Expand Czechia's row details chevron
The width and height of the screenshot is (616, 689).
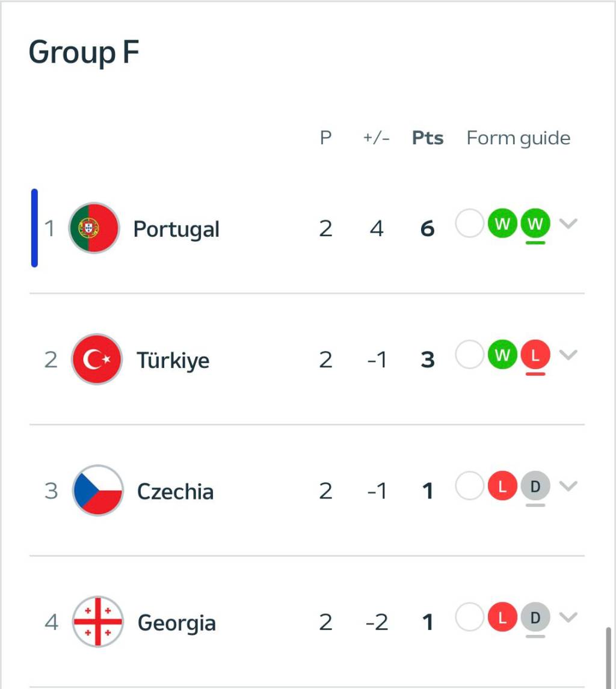tap(568, 486)
